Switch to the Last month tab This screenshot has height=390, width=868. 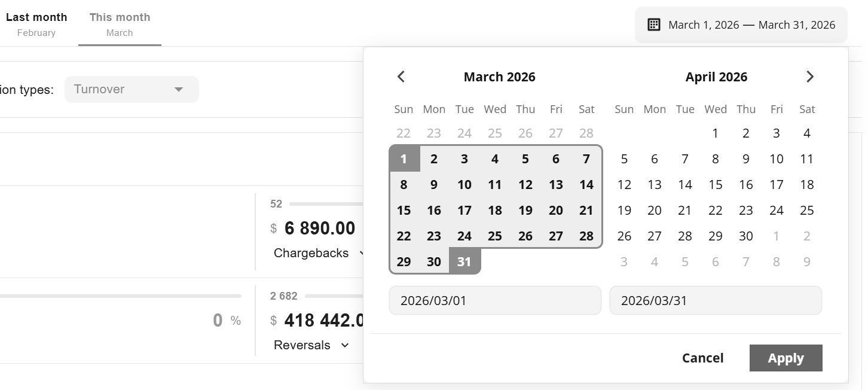click(36, 24)
